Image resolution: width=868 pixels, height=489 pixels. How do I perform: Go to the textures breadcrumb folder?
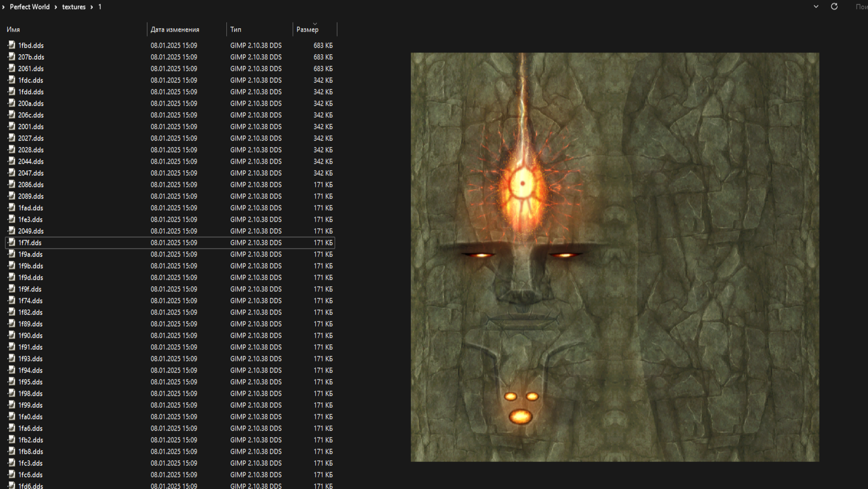(x=73, y=7)
